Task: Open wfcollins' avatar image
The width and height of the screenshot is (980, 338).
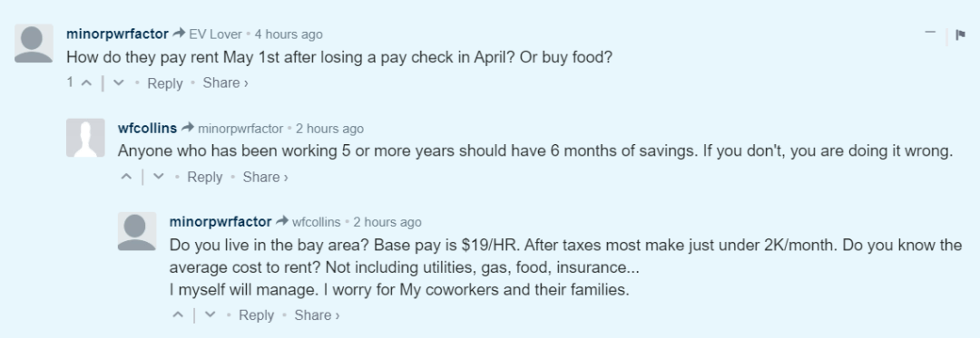Action: click(x=85, y=138)
